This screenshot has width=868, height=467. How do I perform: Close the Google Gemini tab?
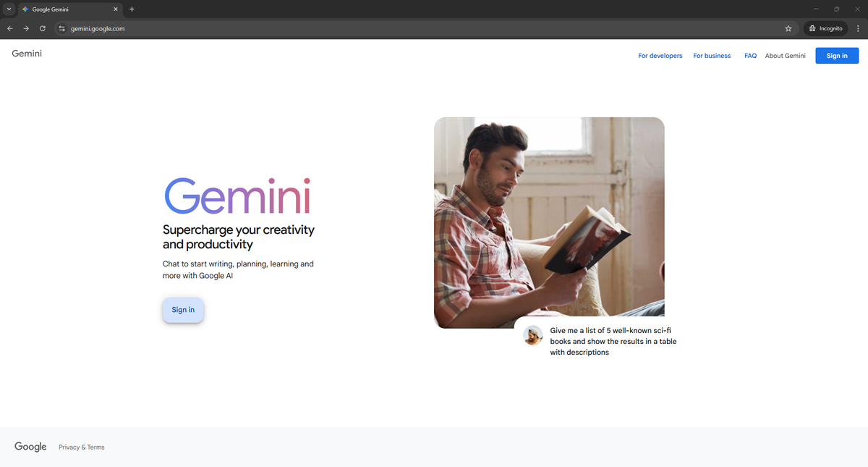pyautogui.click(x=116, y=9)
